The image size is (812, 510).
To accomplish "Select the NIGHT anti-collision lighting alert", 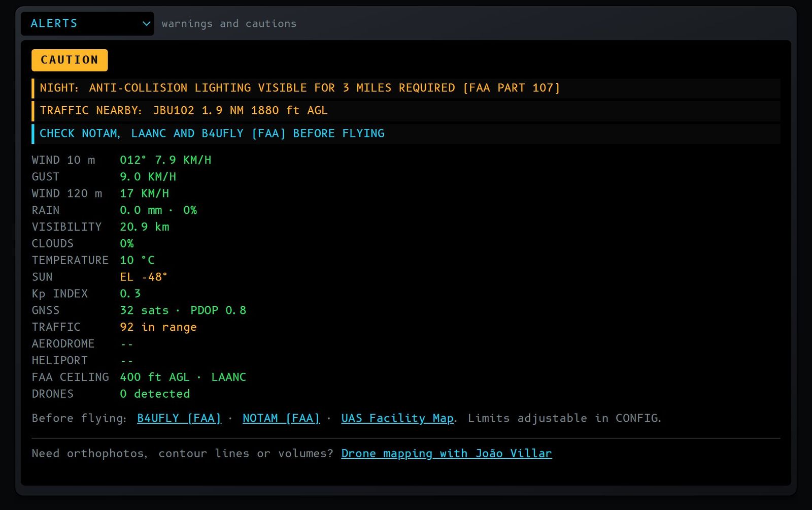I will [406, 88].
